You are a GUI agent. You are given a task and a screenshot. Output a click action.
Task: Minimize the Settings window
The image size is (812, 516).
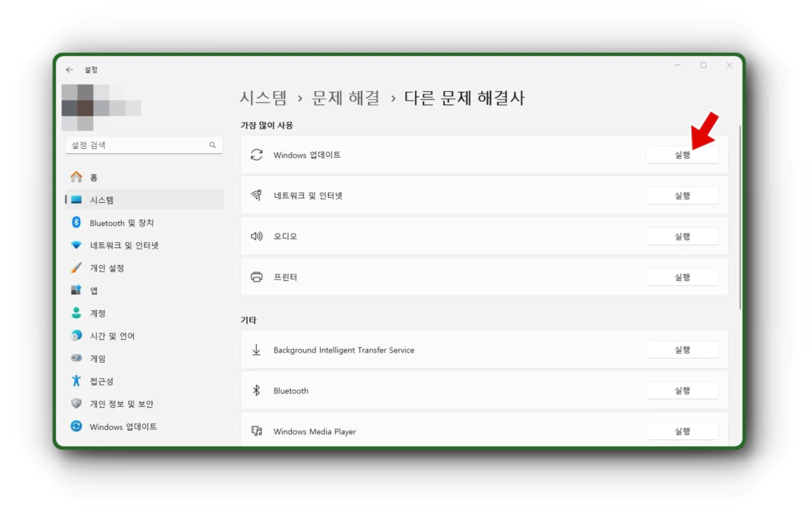pos(677,65)
